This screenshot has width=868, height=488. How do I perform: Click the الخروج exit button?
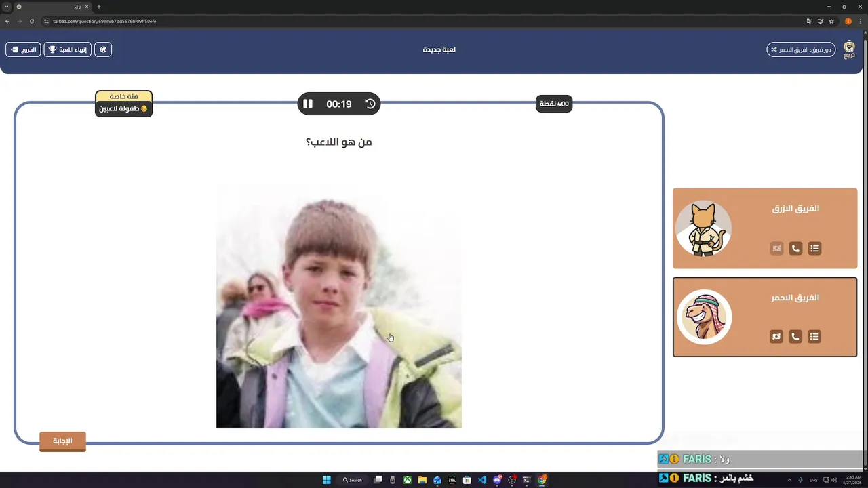23,49
